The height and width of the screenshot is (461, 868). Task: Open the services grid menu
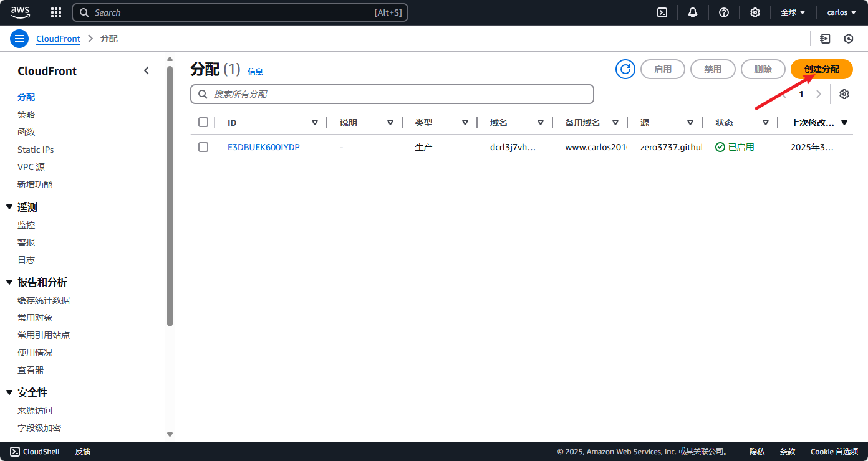tap(56, 12)
